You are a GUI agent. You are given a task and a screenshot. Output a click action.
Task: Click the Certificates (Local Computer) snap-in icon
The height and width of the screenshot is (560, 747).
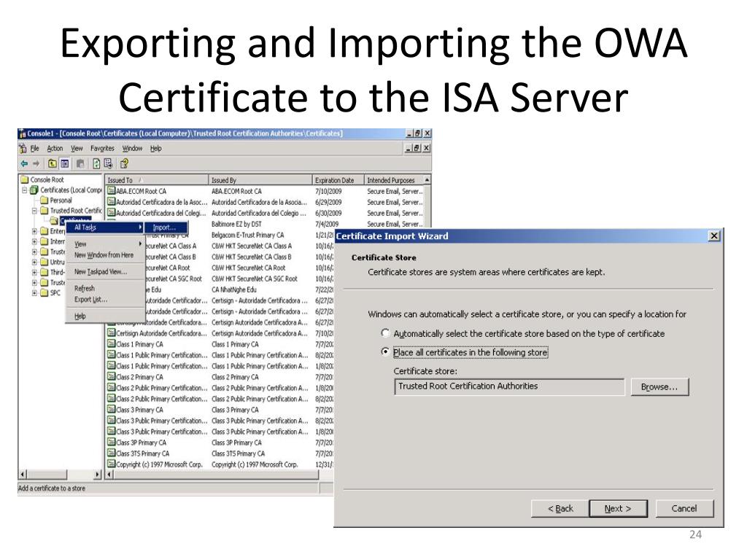(34, 190)
